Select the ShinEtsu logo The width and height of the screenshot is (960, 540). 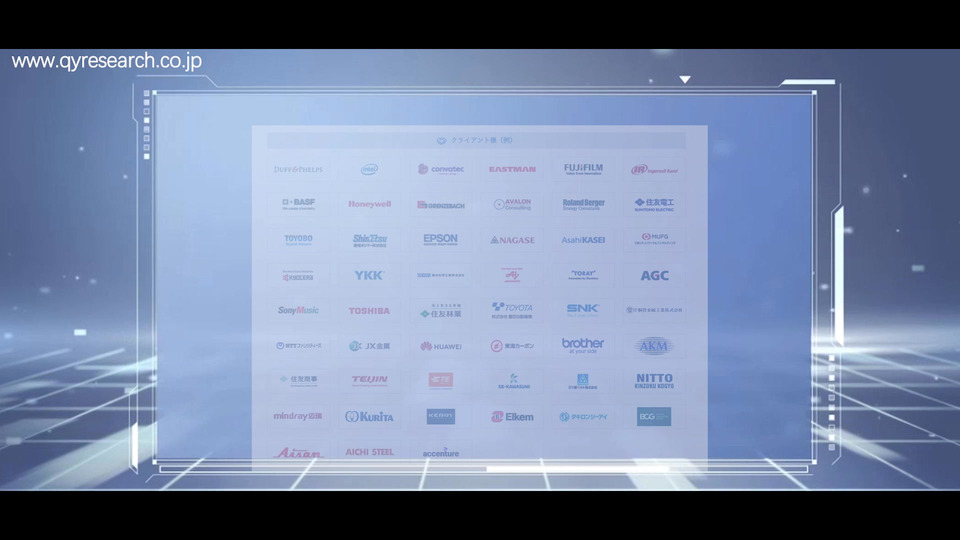tap(369, 240)
